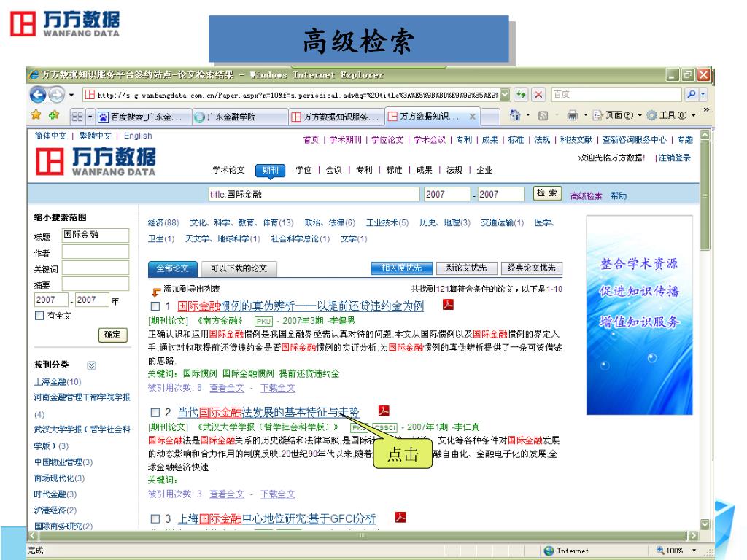
Task: Open the zoom 100% dropdown arrow
Action: (x=694, y=551)
